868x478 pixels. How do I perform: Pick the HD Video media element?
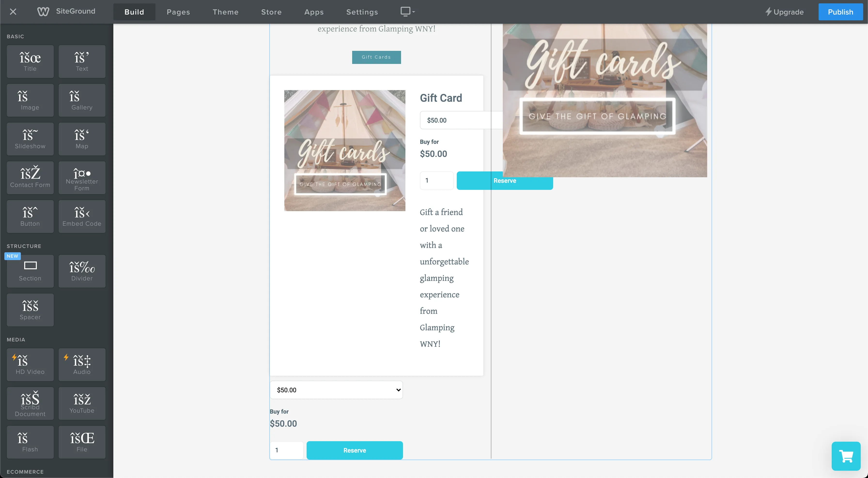point(30,364)
